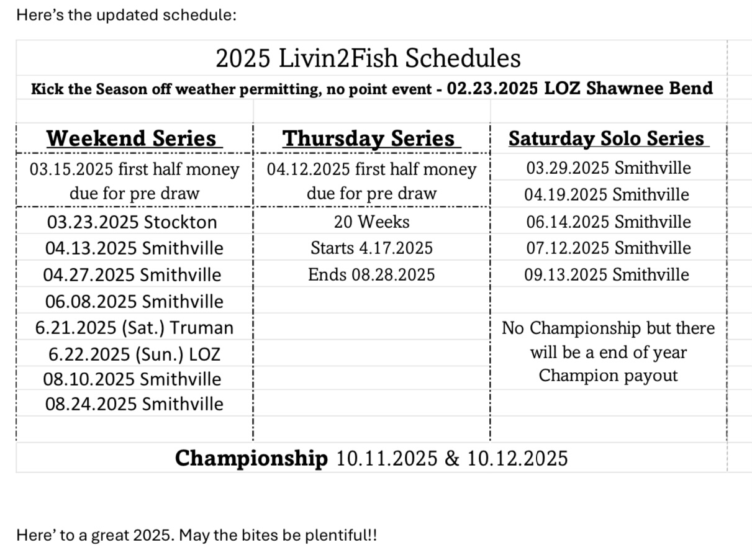Click the Ends 08.28.2025 cell
The width and height of the screenshot is (752, 560).
pyautogui.click(x=371, y=274)
